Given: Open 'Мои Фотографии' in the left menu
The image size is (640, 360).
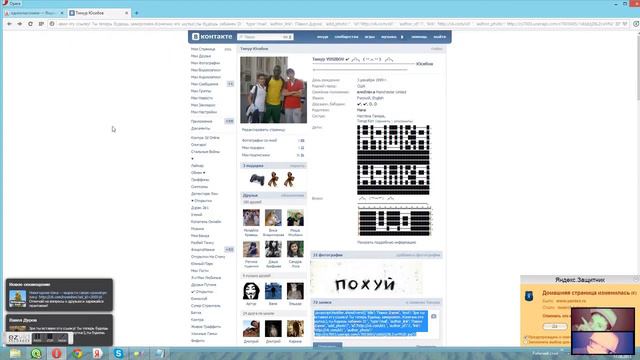Looking at the screenshot, I should tap(205, 63).
